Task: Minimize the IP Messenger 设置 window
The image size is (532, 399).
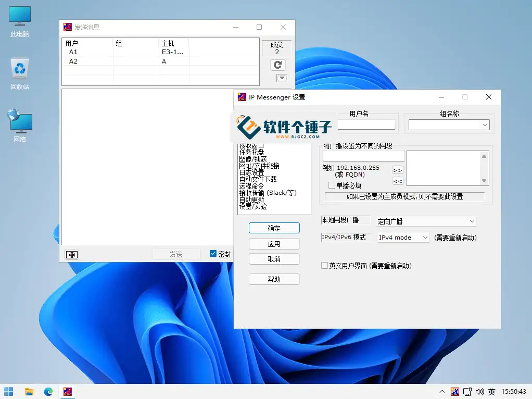Action: 441,97
